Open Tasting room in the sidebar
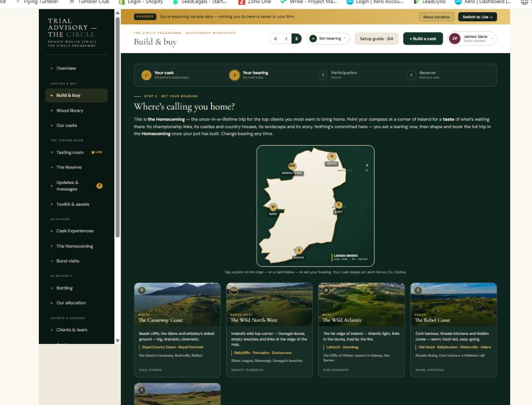The height and width of the screenshot is (405, 532). pyautogui.click(x=76, y=153)
